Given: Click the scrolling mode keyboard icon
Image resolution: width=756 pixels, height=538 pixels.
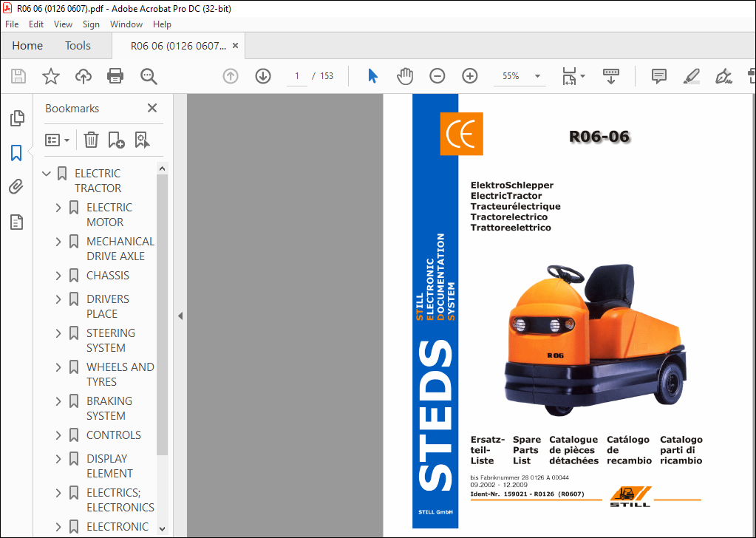Looking at the screenshot, I should (611, 76).
